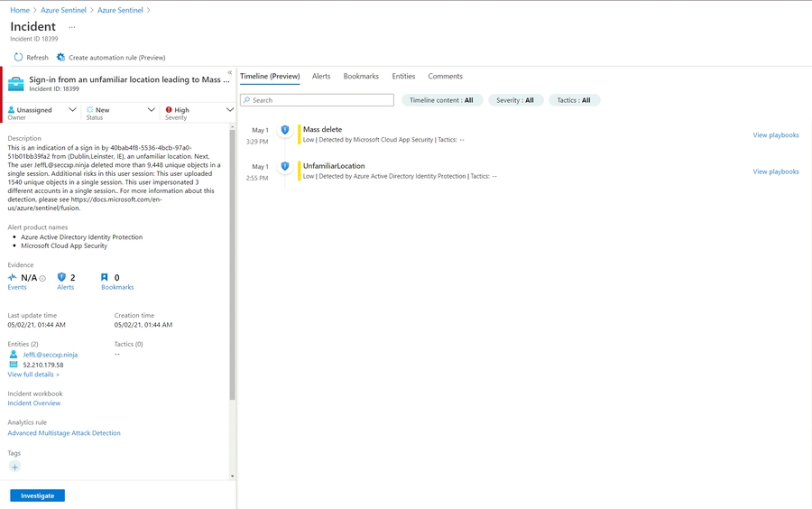Open Advanced Multistage Attack Detection rule
The image size is (812, 509).
(x=64, y=433)
